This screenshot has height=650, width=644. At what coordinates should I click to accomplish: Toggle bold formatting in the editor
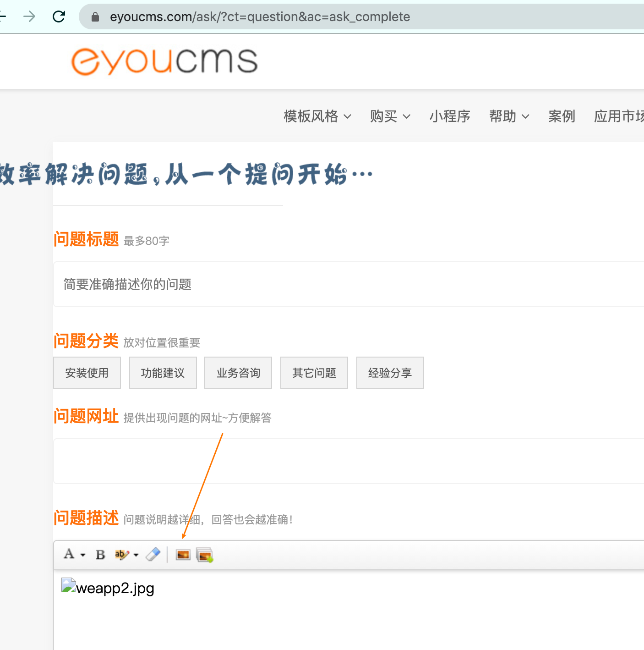(100, 555)
